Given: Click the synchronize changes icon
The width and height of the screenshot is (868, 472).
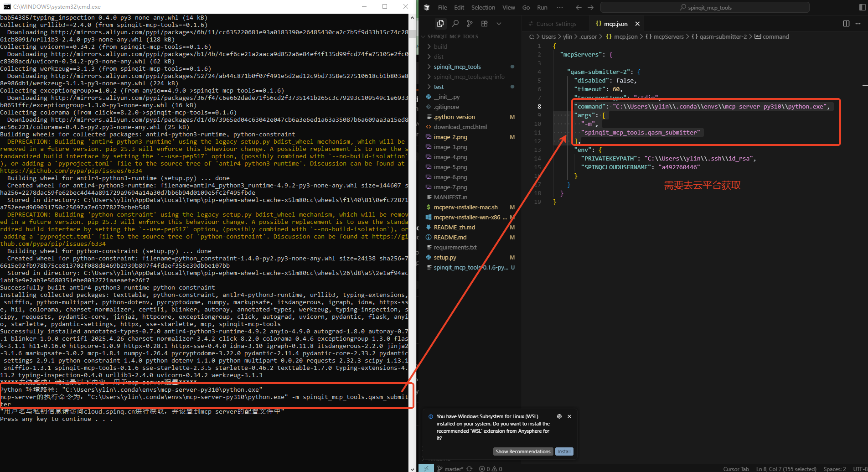Looking at the screenshot, I should [x=469, y=469].
